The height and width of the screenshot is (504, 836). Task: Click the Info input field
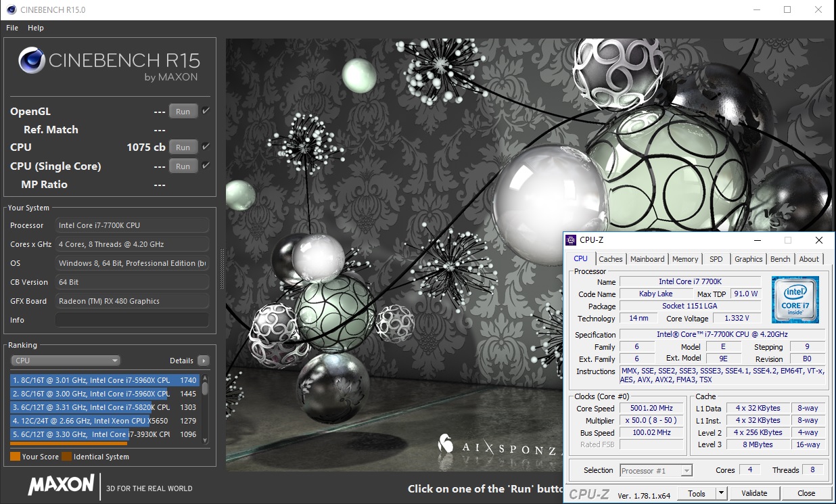pos(132,320)
